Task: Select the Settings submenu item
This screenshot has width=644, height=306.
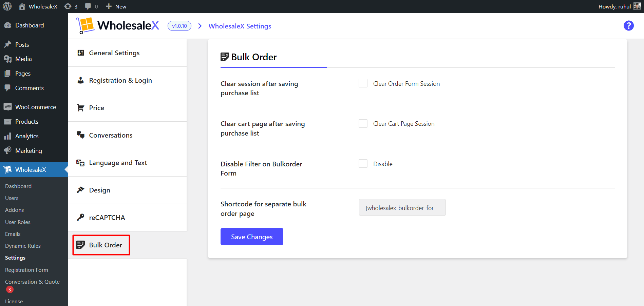Action: [15, 258]
